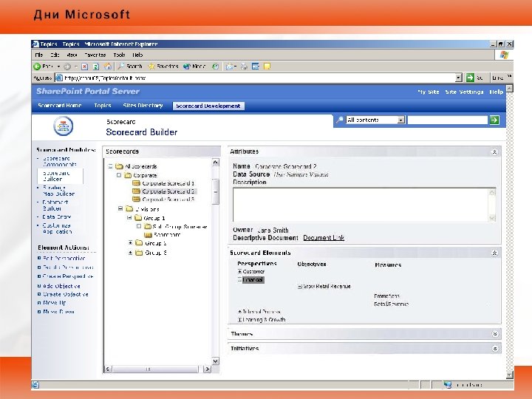Collapse the Attributes section
532x399 pixels.
click(494, 151)
